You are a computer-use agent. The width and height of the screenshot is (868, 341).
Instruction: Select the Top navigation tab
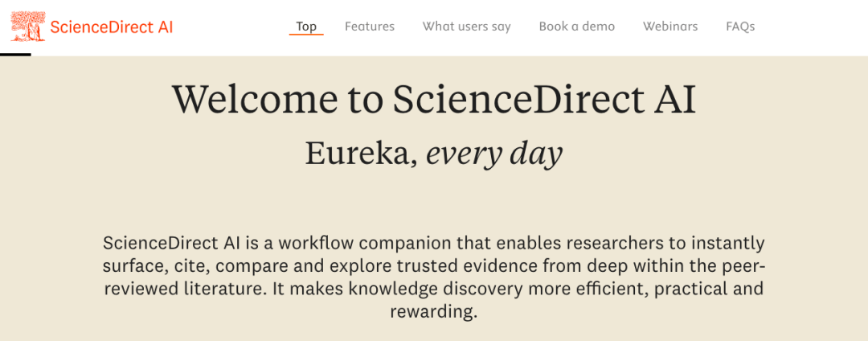pos(306,27)
